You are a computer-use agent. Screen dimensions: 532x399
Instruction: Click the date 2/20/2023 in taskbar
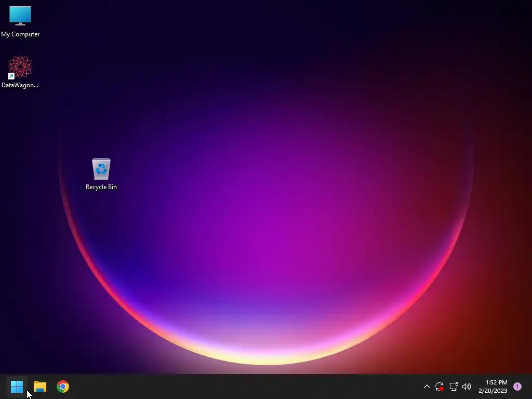click(x=493, y=391)
